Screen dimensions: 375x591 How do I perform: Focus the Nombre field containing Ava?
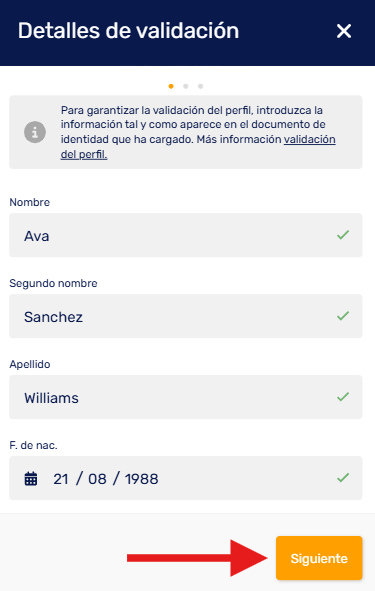coord(186,235)
